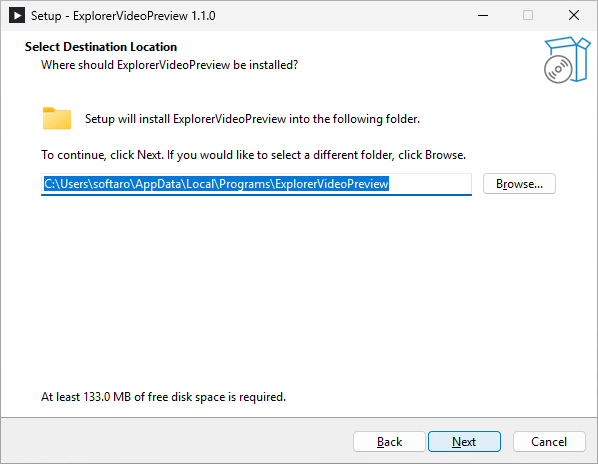Click the ExplorerVideoPreview play icon in title bar

coord(17,16)
